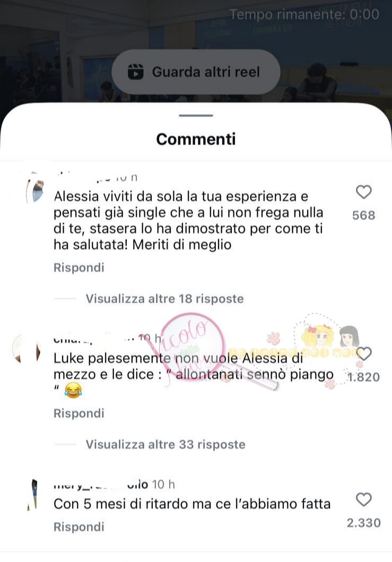Screen dimensions: 392x562
Task: Open first commenter's profile picture
Action: coord(35,191)
